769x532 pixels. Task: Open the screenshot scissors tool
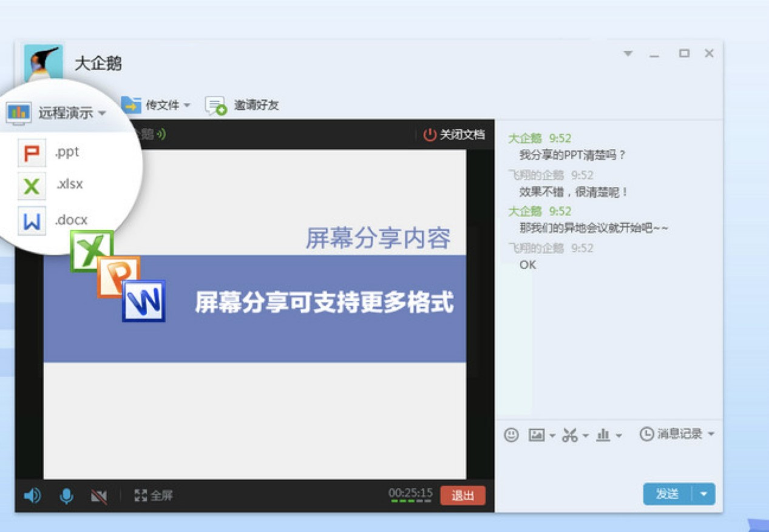point(571,434)
